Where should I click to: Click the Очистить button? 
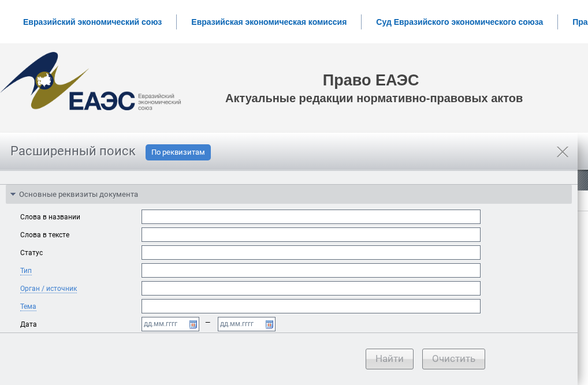point(453,359)
